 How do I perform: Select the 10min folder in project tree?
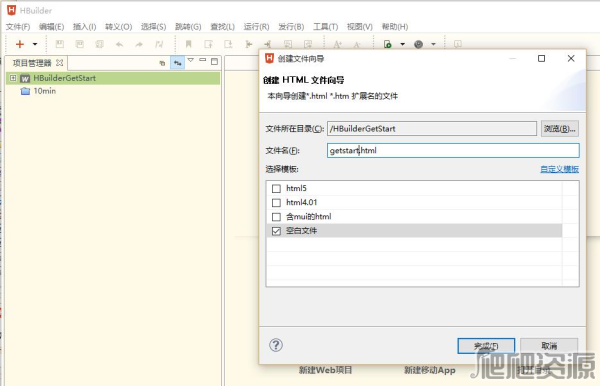point(45,91)
